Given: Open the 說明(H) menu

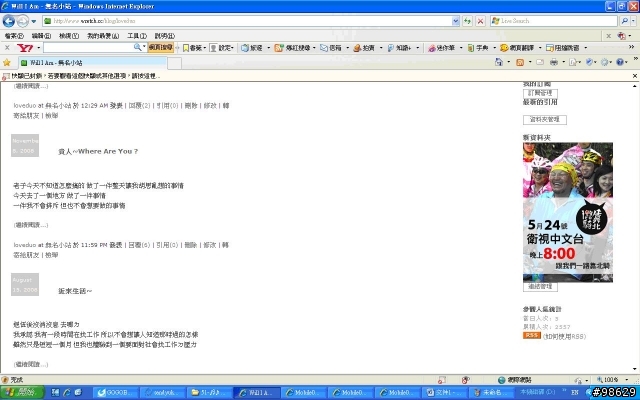Looking at the screenshot, I should click(x=164, y=36).
